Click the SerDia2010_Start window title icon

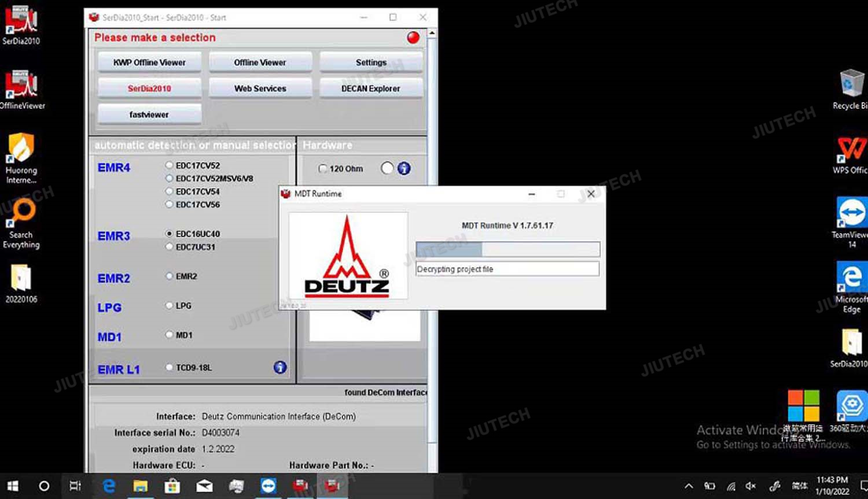(x=94, y=17)
